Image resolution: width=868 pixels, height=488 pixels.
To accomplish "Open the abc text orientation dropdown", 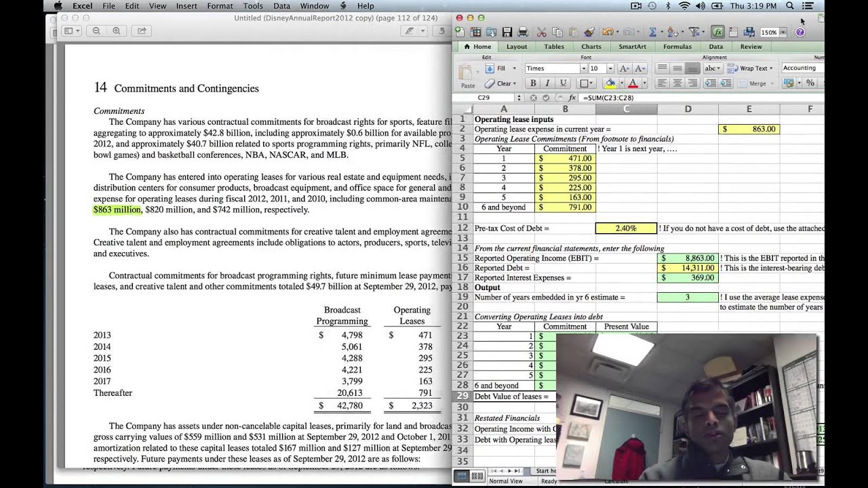I will tap(713, 68).
